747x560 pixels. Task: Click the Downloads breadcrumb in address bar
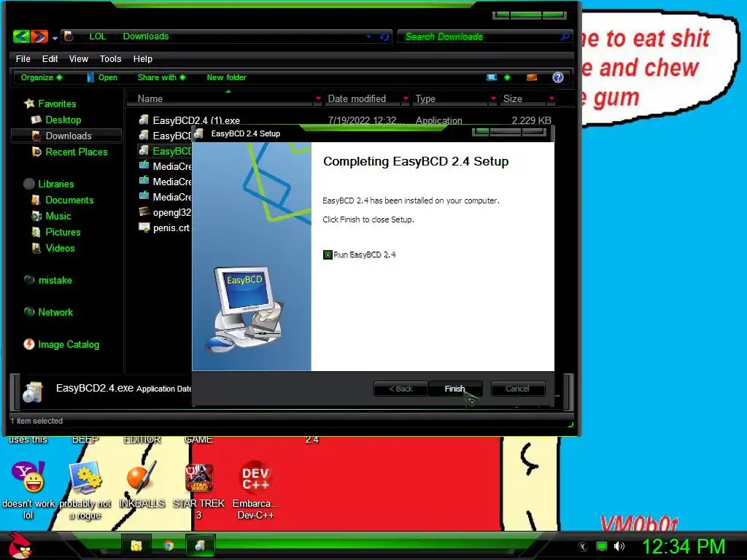pos(146,36)
